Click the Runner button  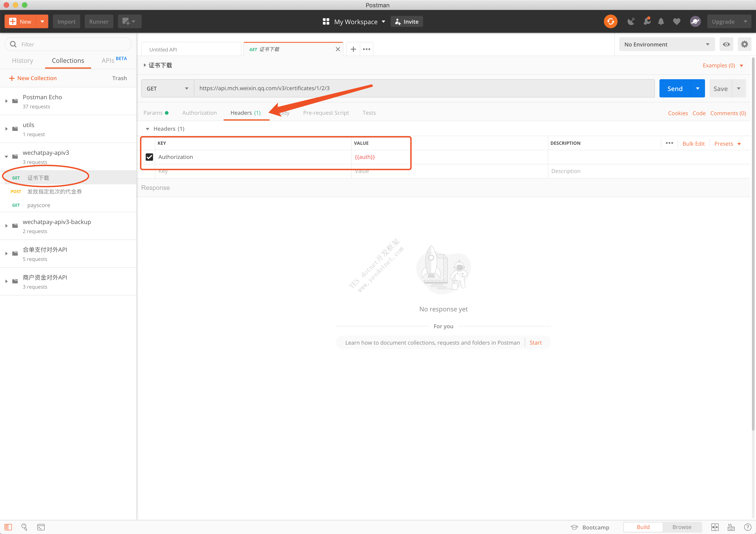pyautogui.click(x=99, y=21)
